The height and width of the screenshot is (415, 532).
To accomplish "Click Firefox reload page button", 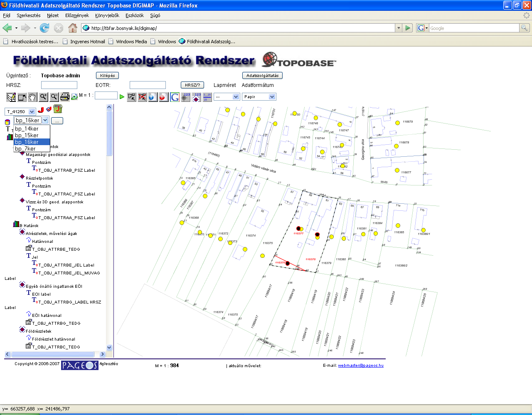I will 44,28.
